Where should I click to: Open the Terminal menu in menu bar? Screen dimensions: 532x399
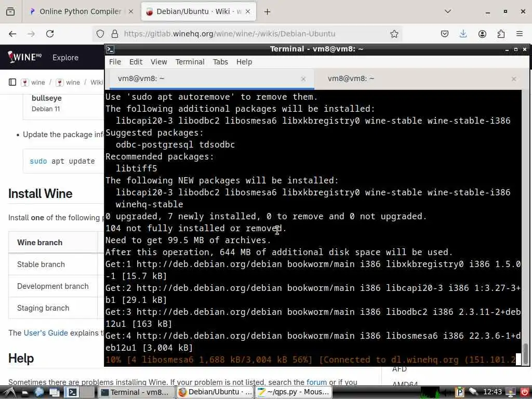coord(190,62)
